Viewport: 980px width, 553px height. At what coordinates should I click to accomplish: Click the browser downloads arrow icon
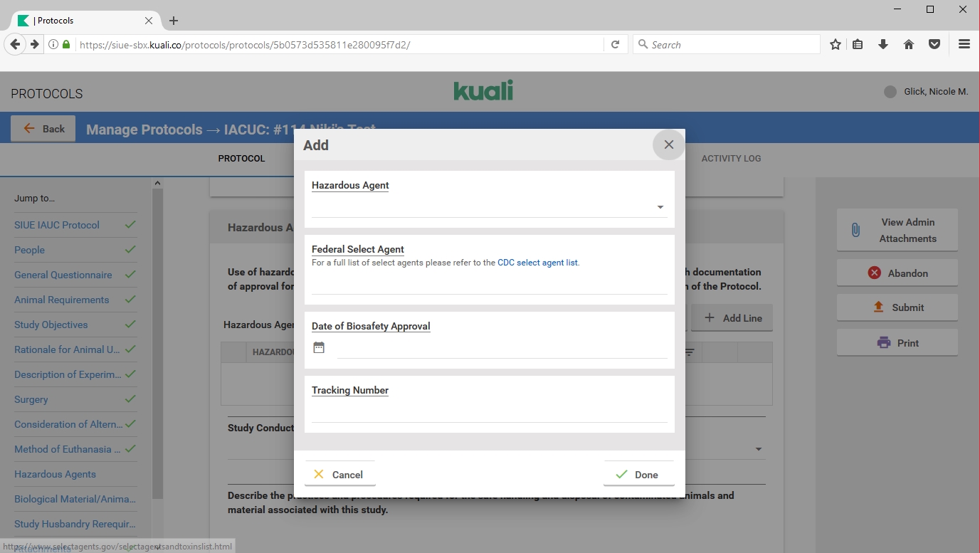883,44
